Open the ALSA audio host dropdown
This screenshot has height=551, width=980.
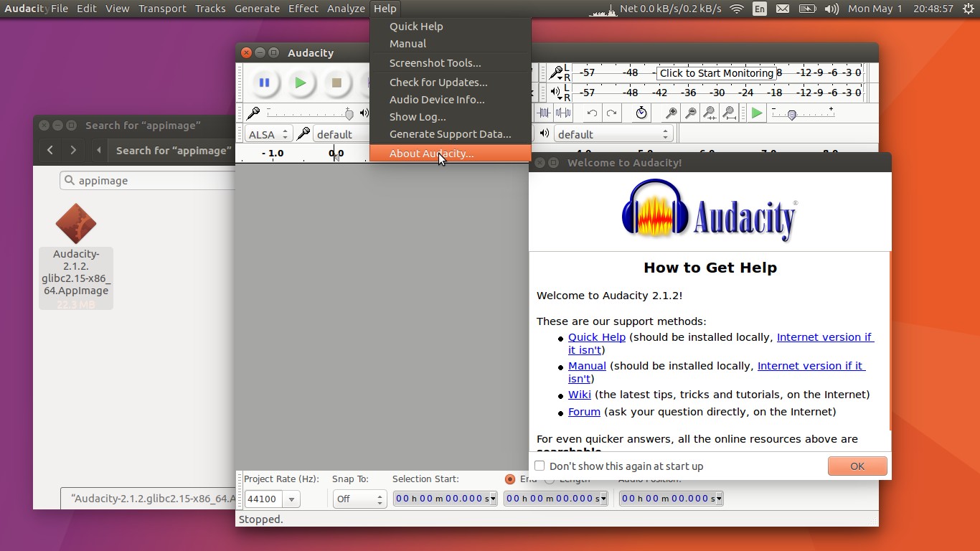coord(268,134)
